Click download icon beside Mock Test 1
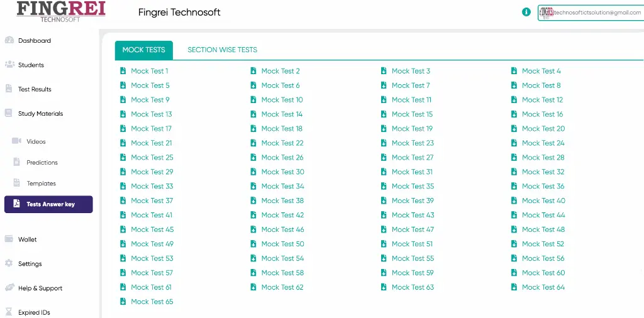The height and width of the screenshot is (318, 644). tap(123, 71)
